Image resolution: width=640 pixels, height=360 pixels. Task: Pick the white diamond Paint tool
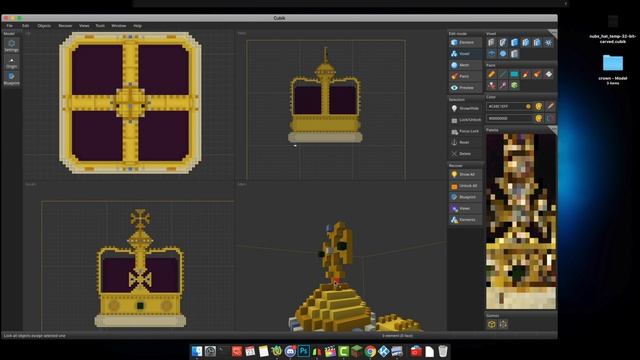click(x=549, y=74)
